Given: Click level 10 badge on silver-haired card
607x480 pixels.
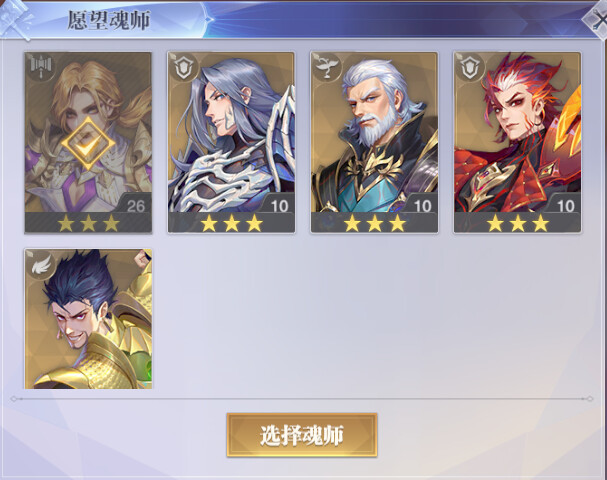Looking at the screenshot, I should (x=279, y=206).
